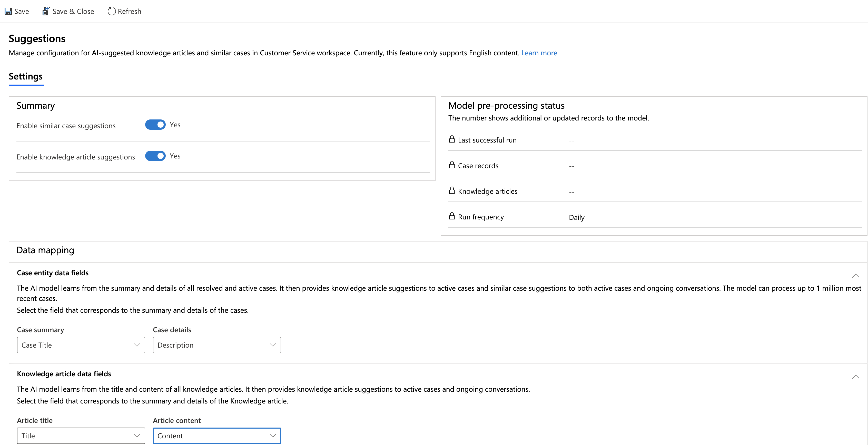Click the Save & Close button label
This screenshot has height=445, width=868.
click(x=73, y=12)
